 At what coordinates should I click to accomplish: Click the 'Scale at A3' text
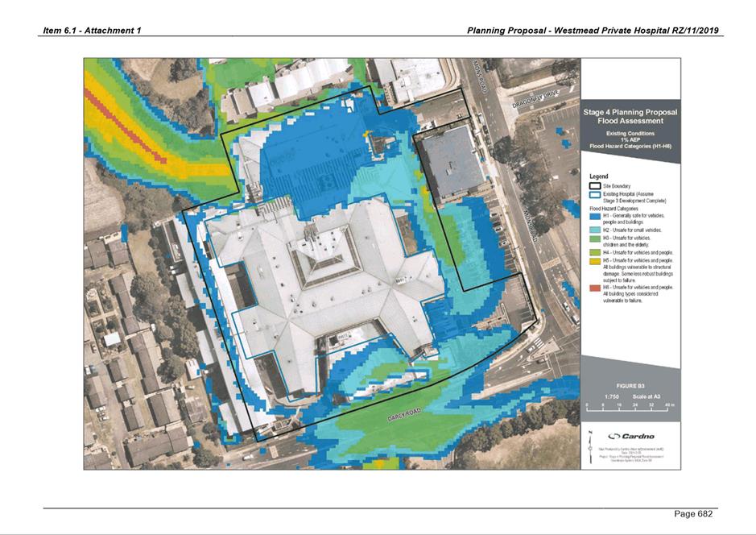pyautogui.click(x=647, y=396)
